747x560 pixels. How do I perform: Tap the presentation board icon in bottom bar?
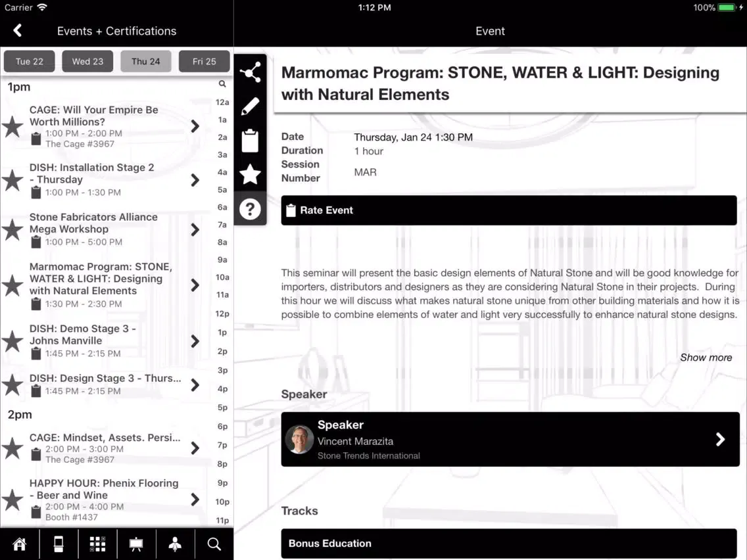pos(136,544)
